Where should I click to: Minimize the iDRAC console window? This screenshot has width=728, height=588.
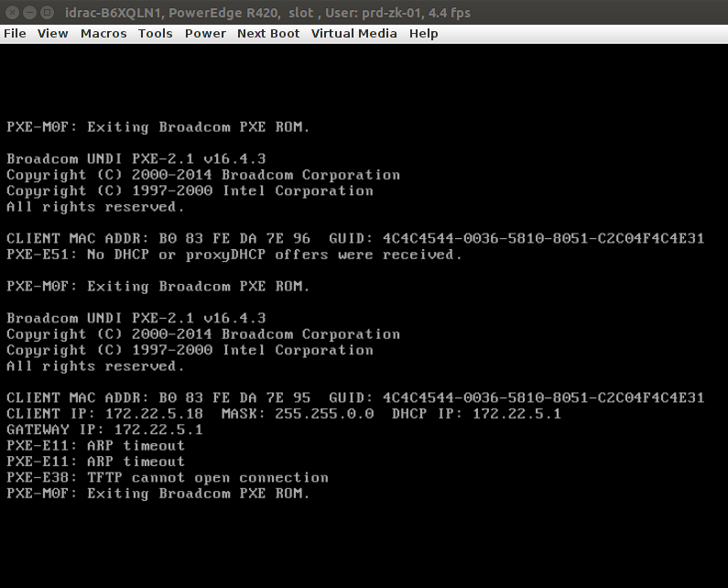(29, 13)
